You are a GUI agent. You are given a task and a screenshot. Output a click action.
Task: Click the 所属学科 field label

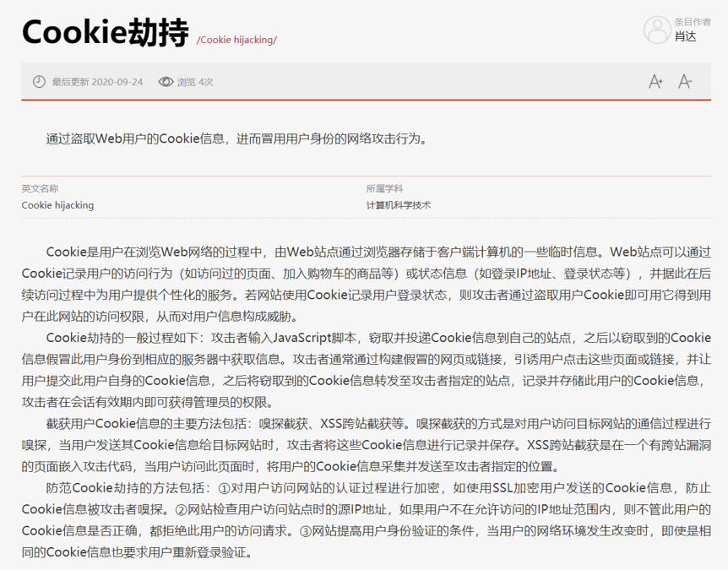click(x=384, y=188)
